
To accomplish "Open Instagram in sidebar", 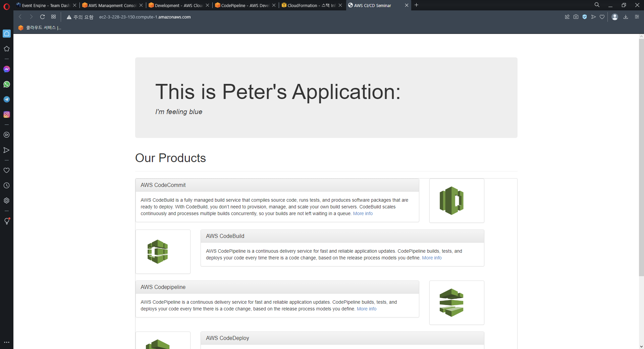I will tap(7, 114).
